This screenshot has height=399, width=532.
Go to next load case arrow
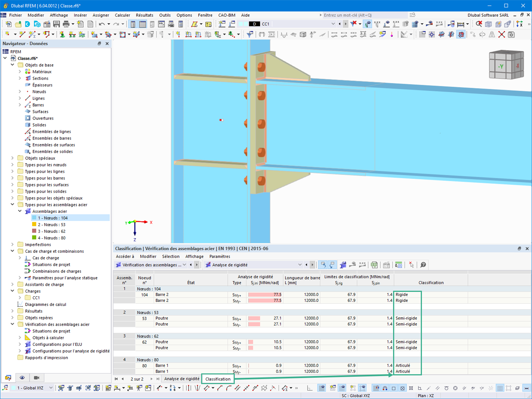click(345, 24)
